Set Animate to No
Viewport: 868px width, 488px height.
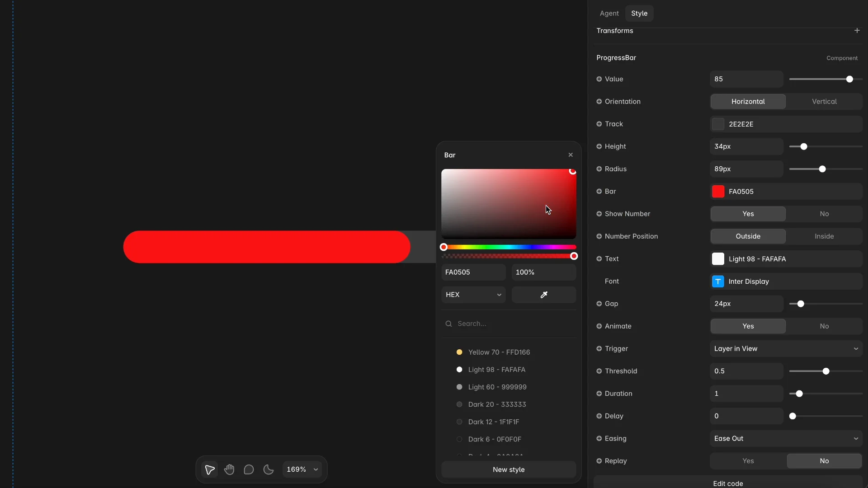824,326
